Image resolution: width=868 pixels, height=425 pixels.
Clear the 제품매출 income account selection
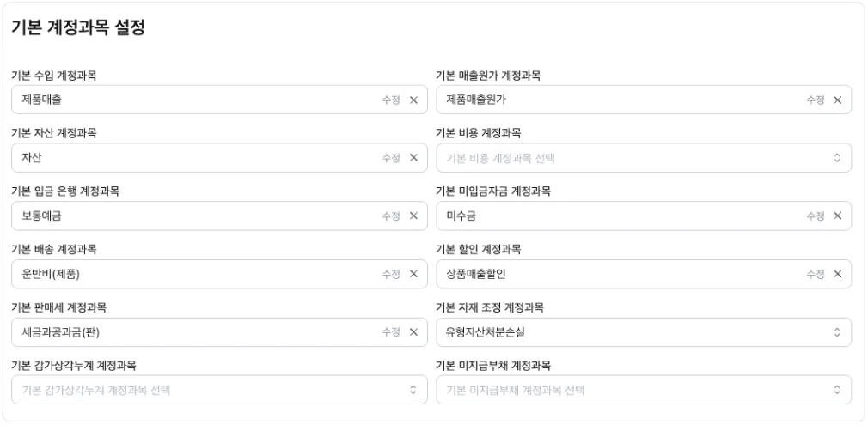click(x=413, y=100)
